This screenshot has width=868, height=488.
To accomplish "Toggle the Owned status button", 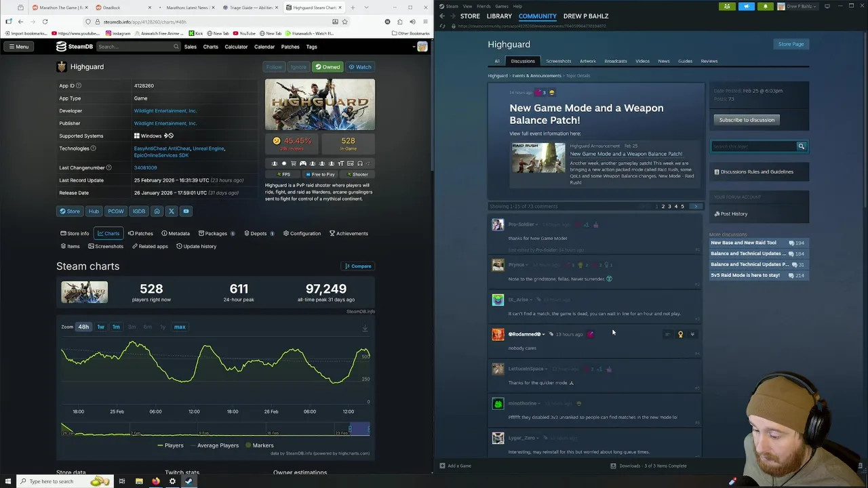I will click(328, 67).
